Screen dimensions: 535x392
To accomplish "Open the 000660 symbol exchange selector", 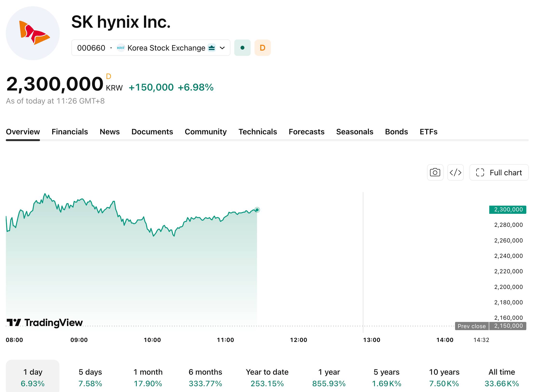I will 151,48.
